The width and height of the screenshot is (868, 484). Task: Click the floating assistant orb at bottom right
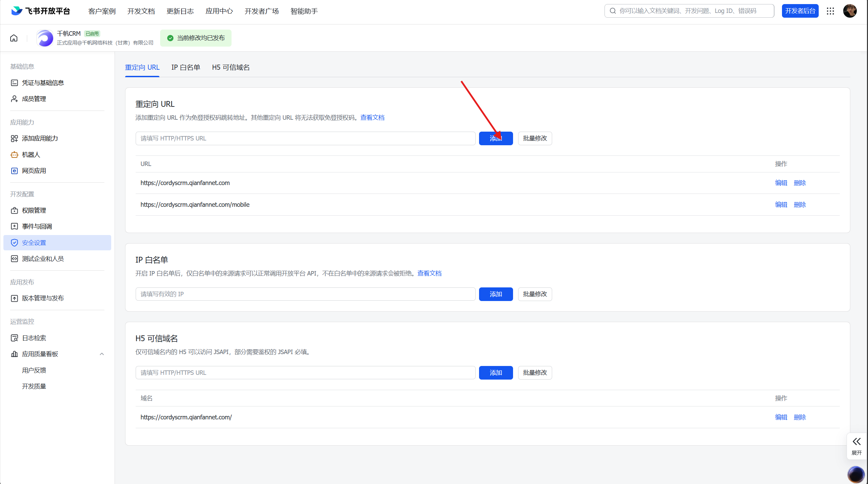tap(855, 474)
